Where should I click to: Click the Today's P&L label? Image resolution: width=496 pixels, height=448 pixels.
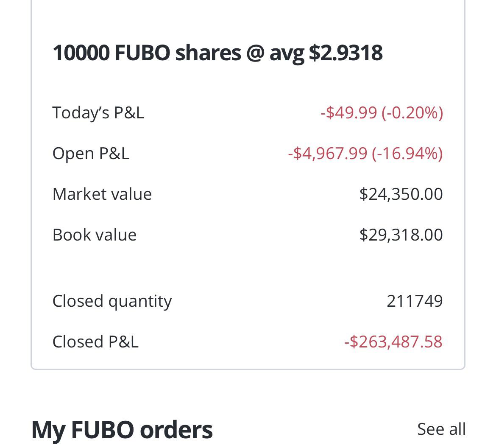click(x=98, y=112)
